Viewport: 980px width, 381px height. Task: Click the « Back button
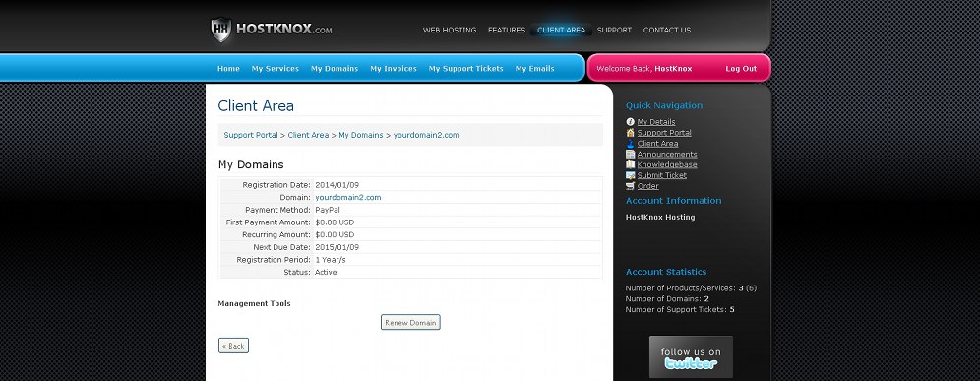pos(234,346)
